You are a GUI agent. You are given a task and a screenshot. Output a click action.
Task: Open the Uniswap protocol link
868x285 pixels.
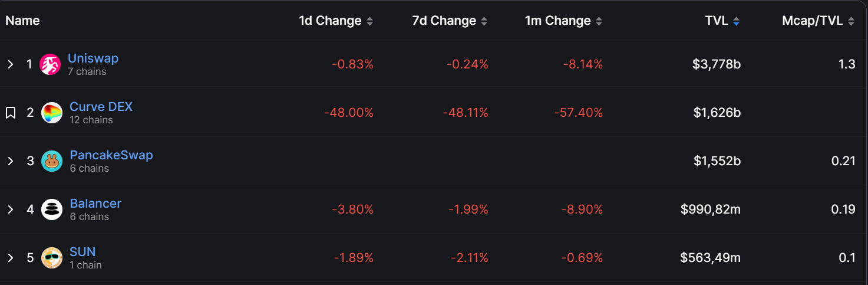pyautogui.click(x=93, y=58)
